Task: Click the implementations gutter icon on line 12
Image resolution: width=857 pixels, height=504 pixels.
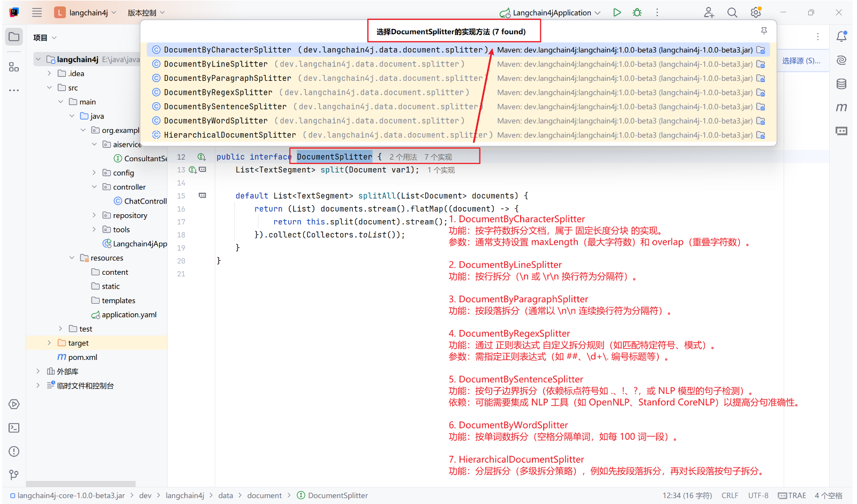Action: coord(201,157)
